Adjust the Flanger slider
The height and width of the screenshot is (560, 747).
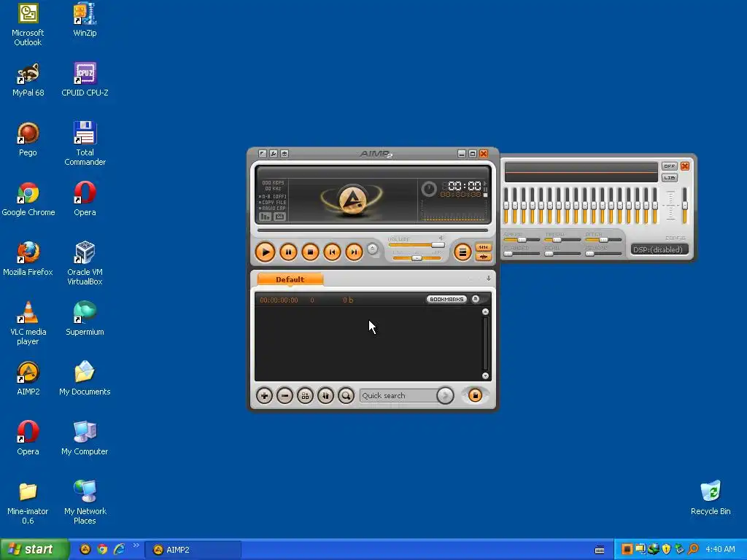point(522,254)
